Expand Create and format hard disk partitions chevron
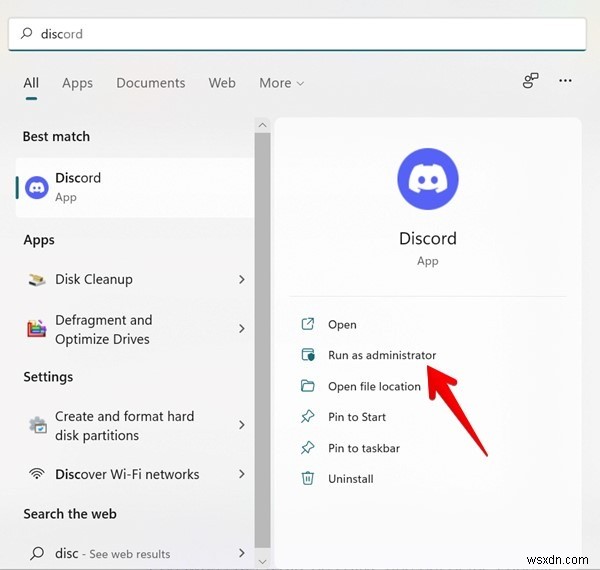The width and height of the screenshot is (600, 570). pyautogui.click(x=242, y=425)
